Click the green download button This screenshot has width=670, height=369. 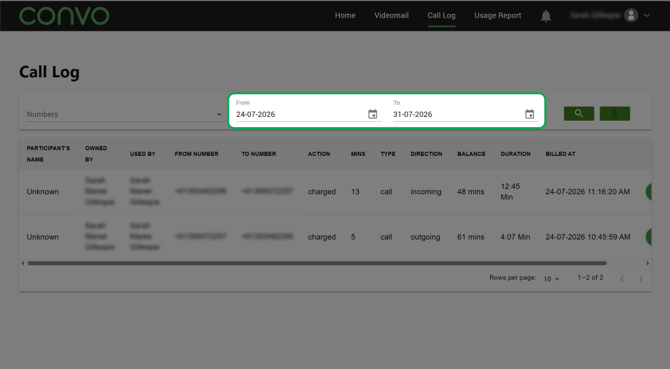pyautogui.click(x=614, y=113)
